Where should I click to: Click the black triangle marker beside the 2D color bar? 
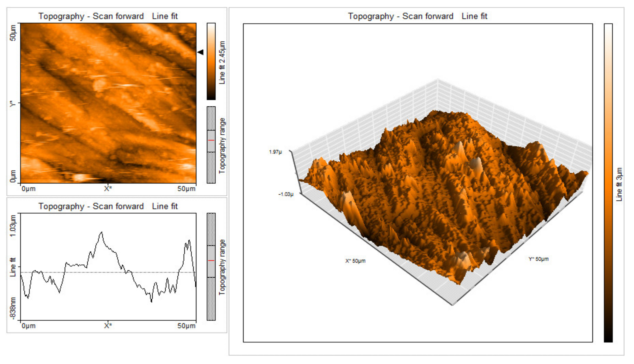[x=201, y=52]
